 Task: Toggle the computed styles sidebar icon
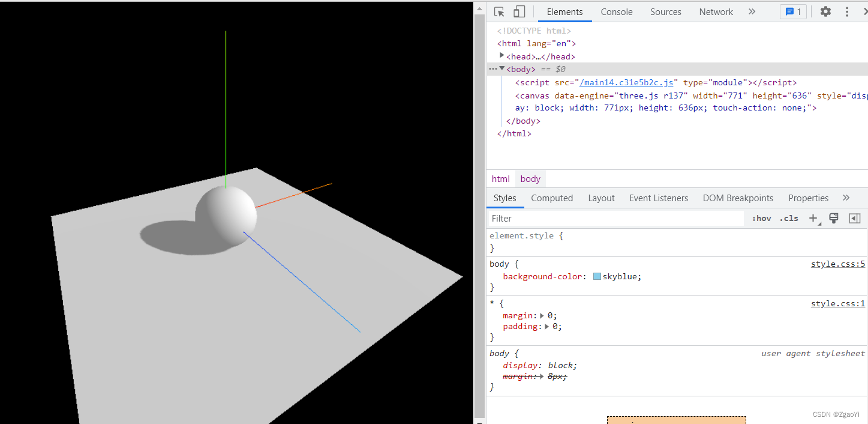coord(855,219)
